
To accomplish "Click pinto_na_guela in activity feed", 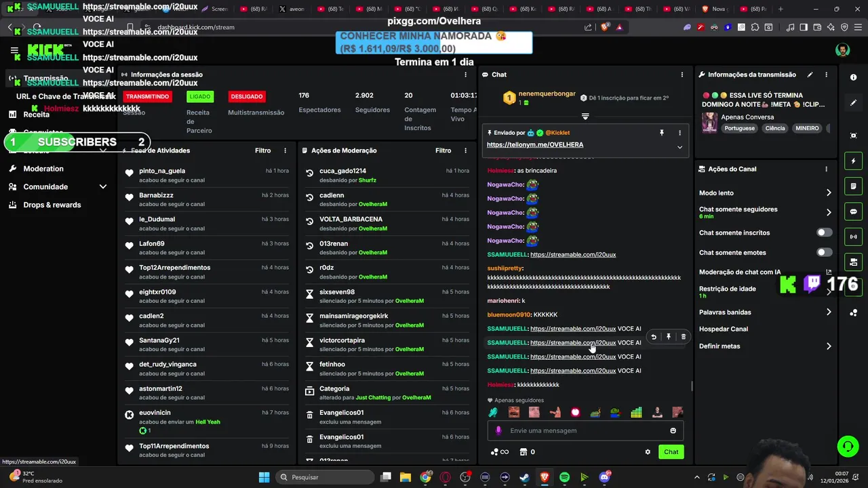I will (162, 171).
